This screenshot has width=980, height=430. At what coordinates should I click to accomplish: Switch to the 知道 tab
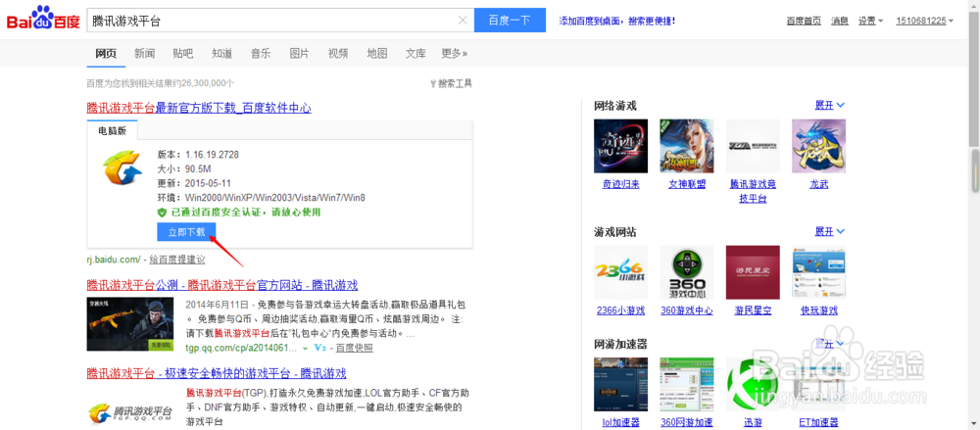pos(221,53)
